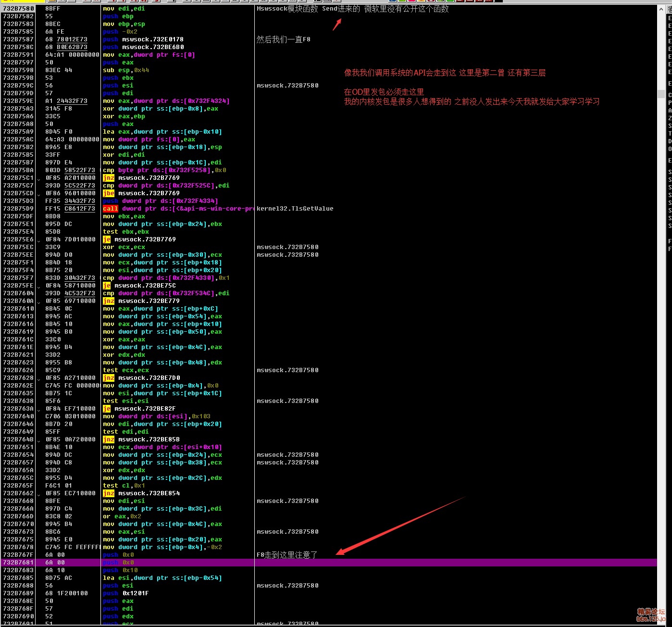Viewport: 672px width, 627px height.
Task: Select instruction 'push 0x10'
Action: pyautogui.click(x=120, y=570)
